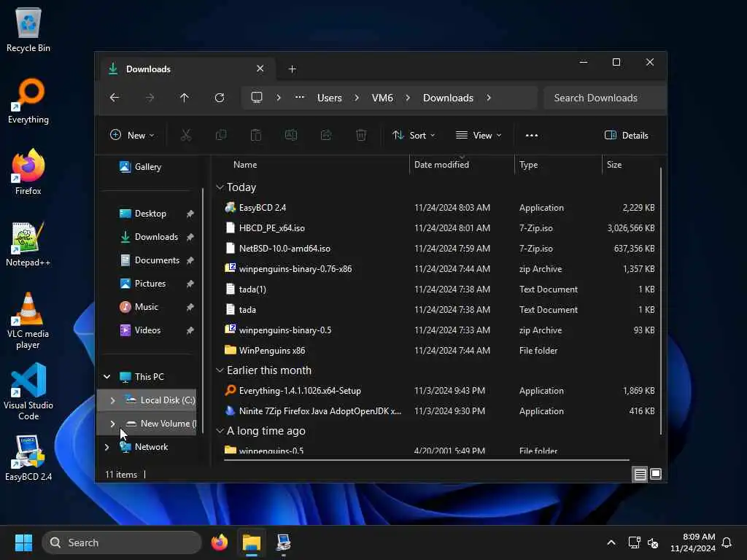Click Users in the breadcrumb path

coord(329,98)
